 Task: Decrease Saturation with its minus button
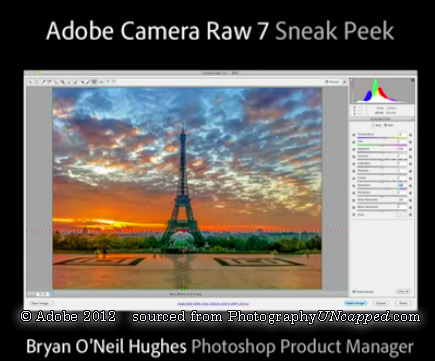pyautogui.click(x=354, y=186)
